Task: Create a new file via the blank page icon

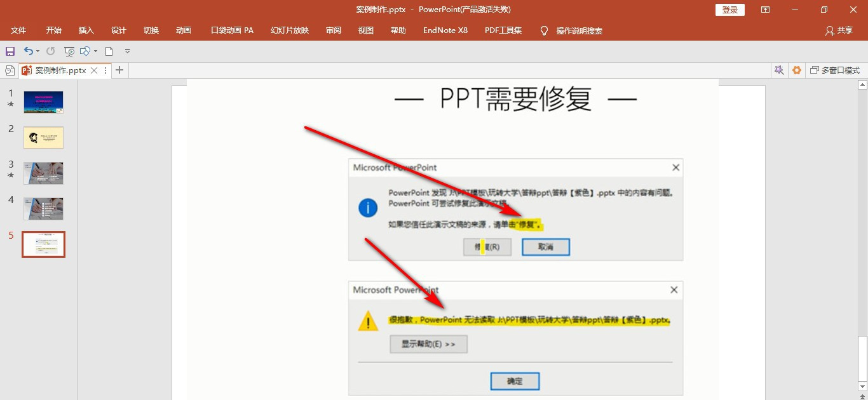Action: (x=109, y=51)
